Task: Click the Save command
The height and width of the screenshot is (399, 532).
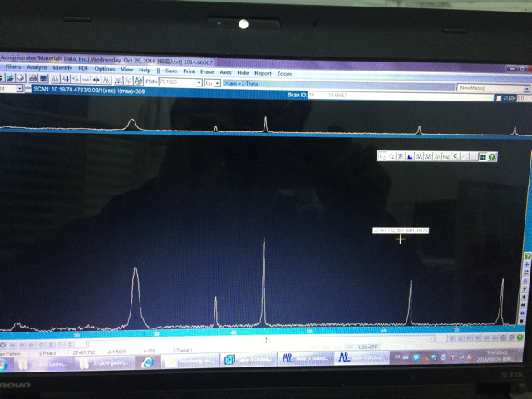Action: (171, 71)
